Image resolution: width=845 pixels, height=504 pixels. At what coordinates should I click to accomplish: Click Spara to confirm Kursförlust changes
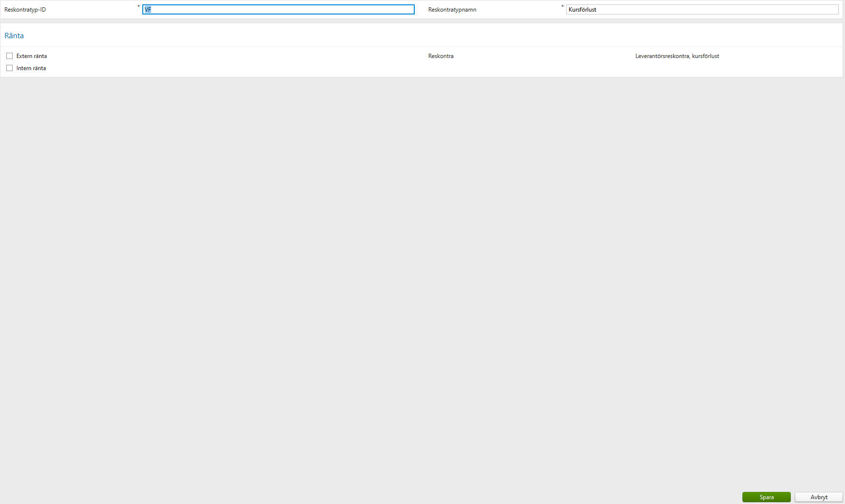pos(766,497)
